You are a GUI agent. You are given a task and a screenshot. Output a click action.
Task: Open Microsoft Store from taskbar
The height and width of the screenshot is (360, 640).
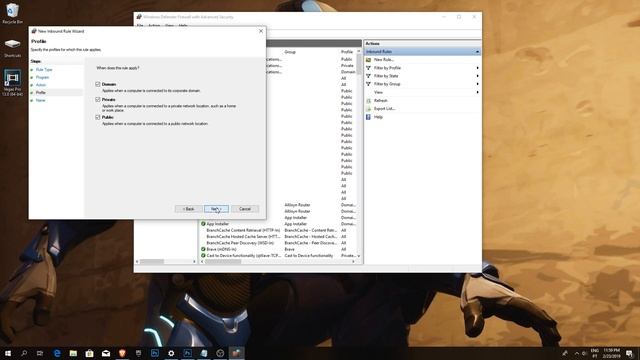click(89, 353)
